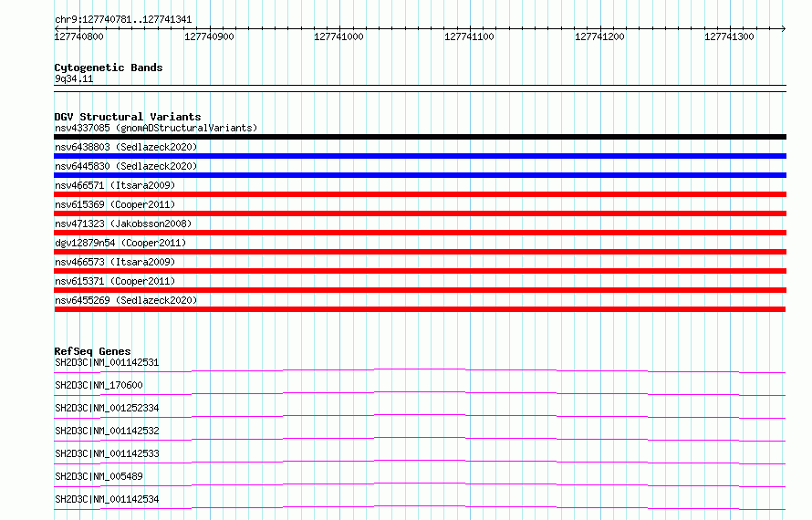Open variant nsv6455269 (Sedlazeck2020) label

click(x=126, y=300)
